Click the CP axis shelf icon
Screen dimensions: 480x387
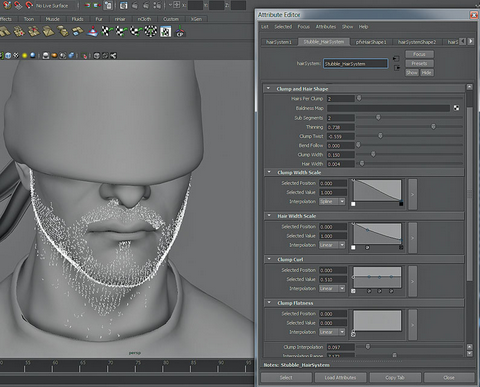(x=180, y=32)
